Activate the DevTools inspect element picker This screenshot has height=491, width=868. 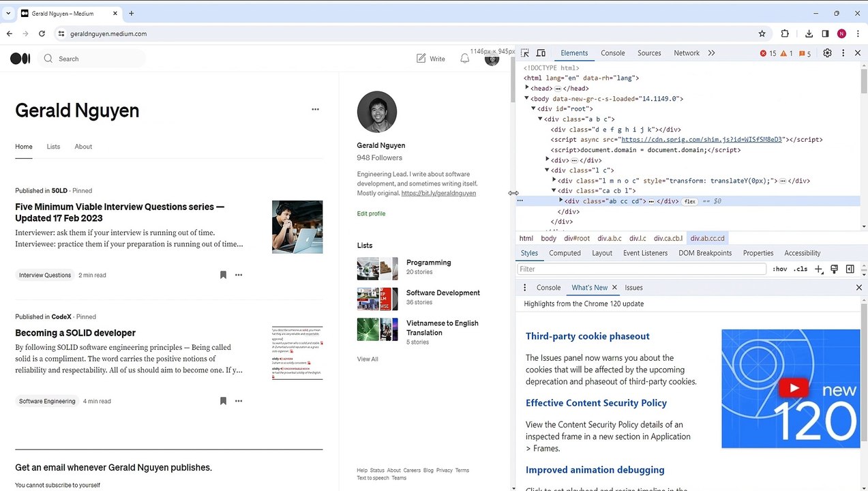pos(525,53)
